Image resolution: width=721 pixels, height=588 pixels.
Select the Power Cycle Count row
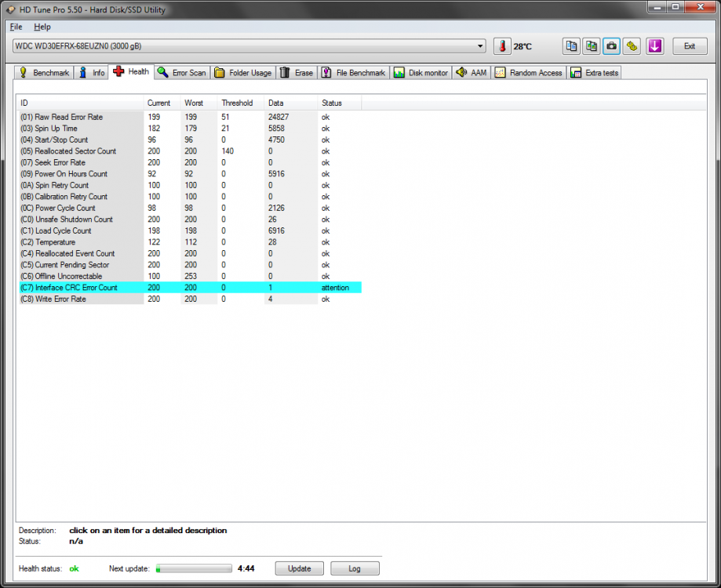coord(190,208)
